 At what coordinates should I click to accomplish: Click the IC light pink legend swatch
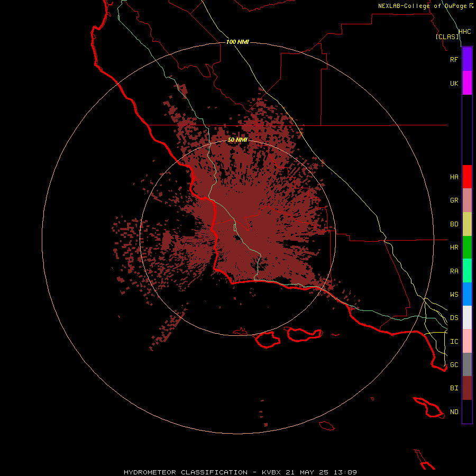pyautogui.click(x=467, y=341)
